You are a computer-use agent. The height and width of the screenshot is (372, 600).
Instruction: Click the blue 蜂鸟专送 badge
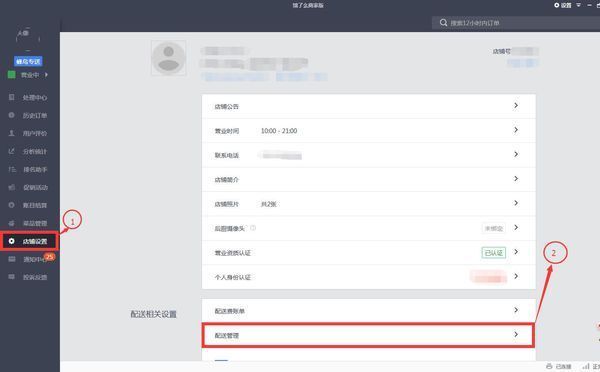(x=28, y=61)
